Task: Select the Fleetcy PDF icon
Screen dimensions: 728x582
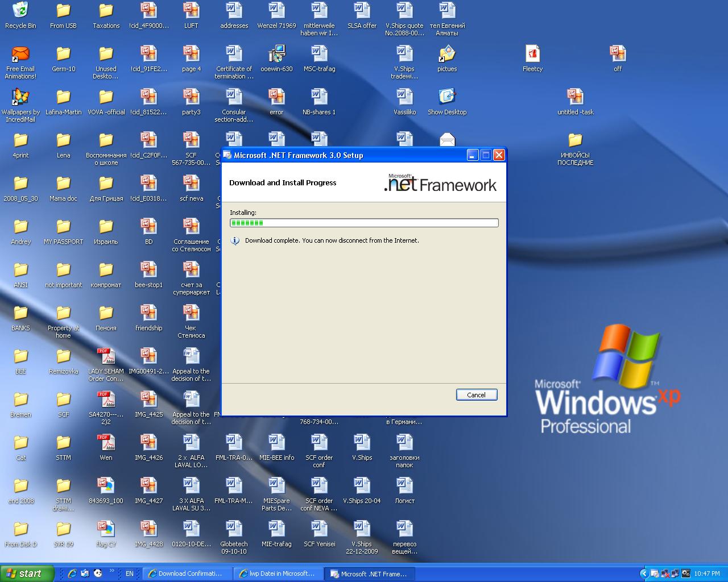Action: click(x=532, y=59)
